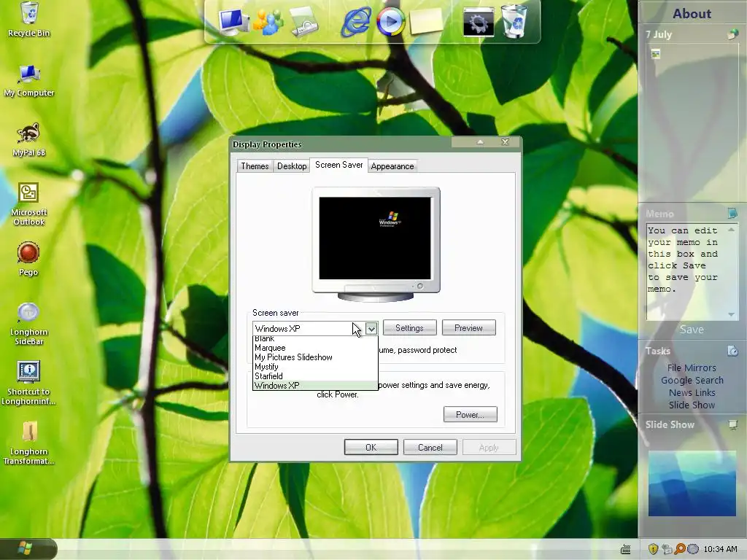747x560 pixels.
Task: Collapse the screen saver dropdown arrow
Action: [371, 329]
